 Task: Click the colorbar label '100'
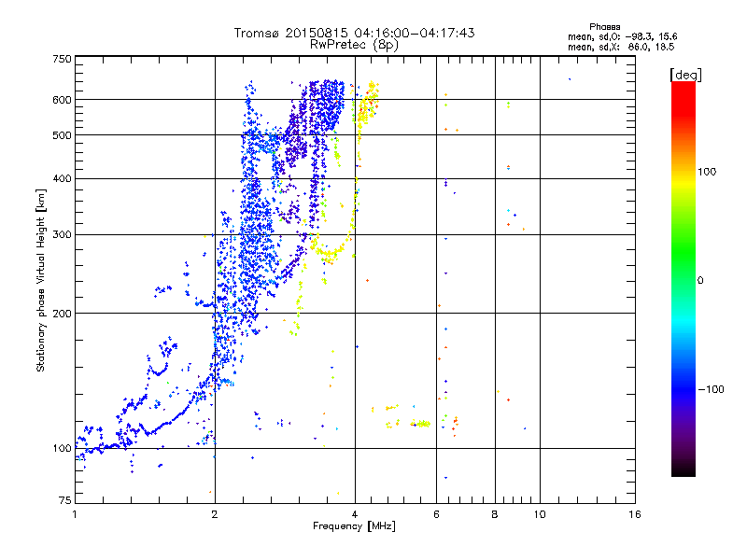pyautogui.click(x=707, y=172)
